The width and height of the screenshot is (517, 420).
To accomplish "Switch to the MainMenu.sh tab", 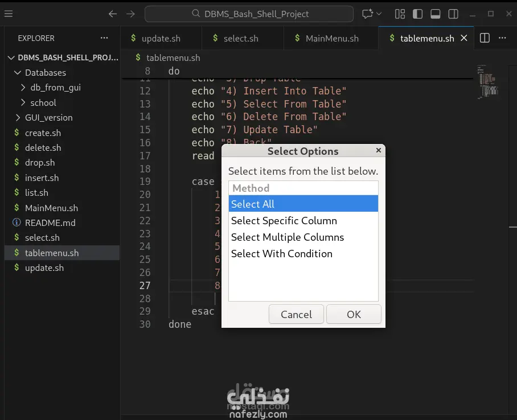I will click(x=331, y=39).
